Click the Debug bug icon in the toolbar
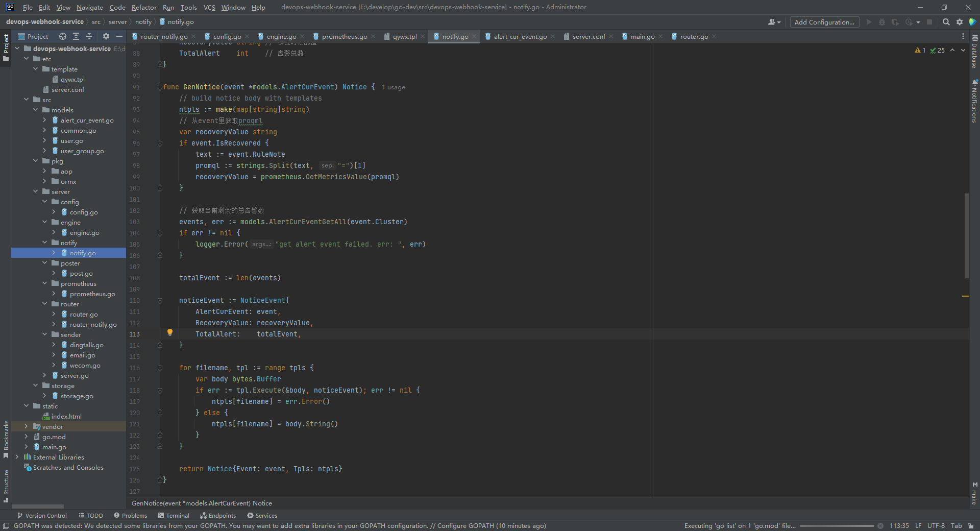Image resolution: width=980 pixels, height=531 pixels. [x=882, y=22]
